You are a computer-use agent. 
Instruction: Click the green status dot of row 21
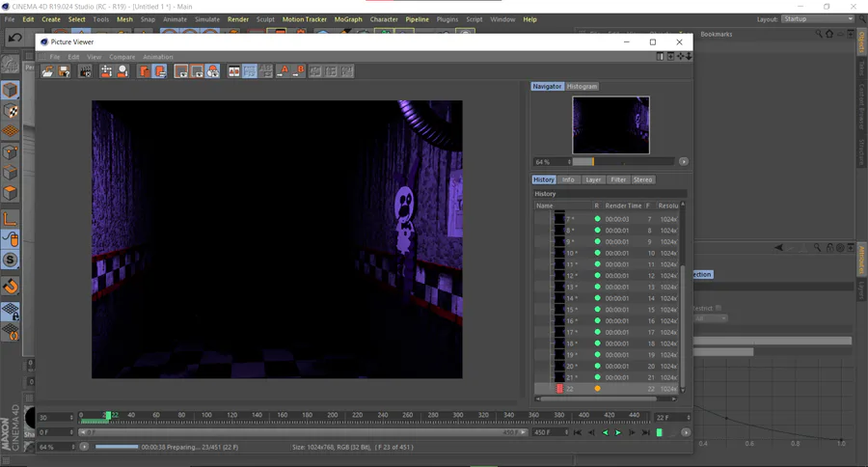(597, 377)
